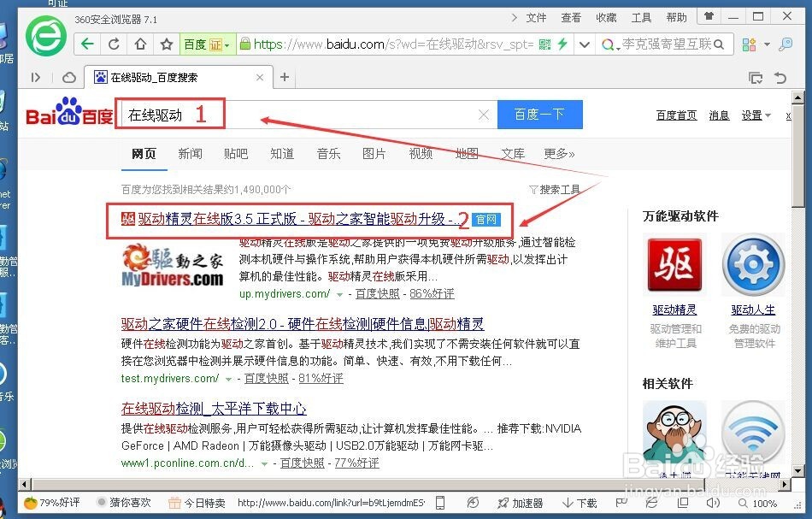Open the 工具 menu

641,18
